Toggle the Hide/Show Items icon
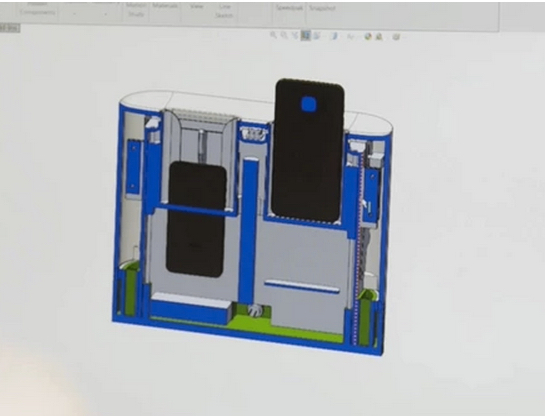 pos(350,36)
